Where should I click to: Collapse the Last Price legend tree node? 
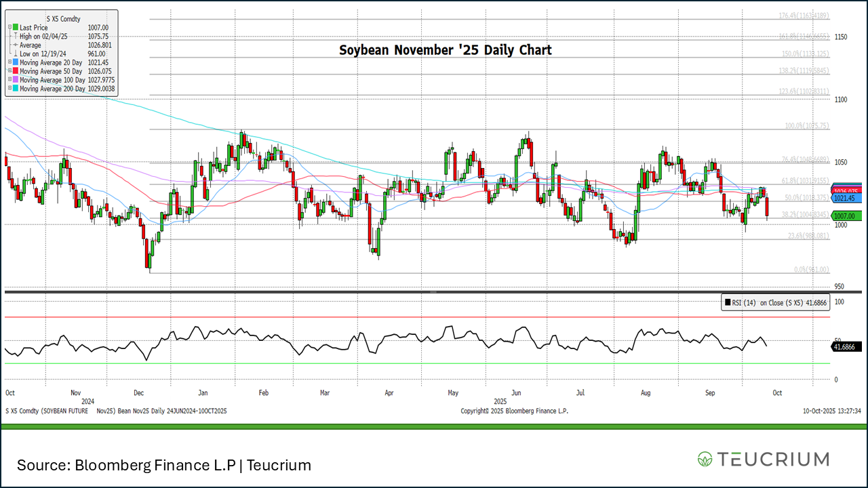click(x=10, y=28)
